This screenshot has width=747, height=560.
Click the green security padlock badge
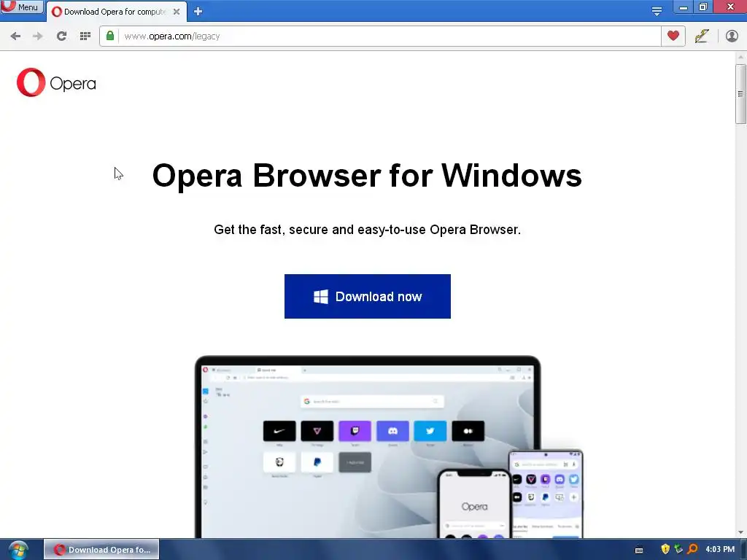tap(110, 36)
